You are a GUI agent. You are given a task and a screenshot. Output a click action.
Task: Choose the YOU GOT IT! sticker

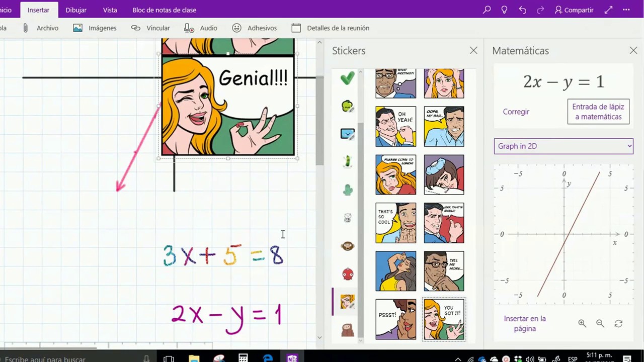pyautogui.click(x=444, y=319)
